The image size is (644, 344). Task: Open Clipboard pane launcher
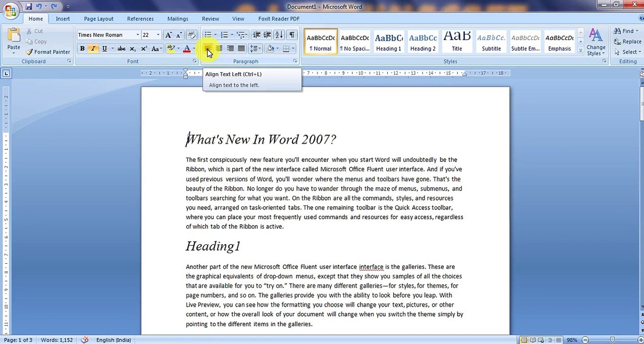pos(69,61)
